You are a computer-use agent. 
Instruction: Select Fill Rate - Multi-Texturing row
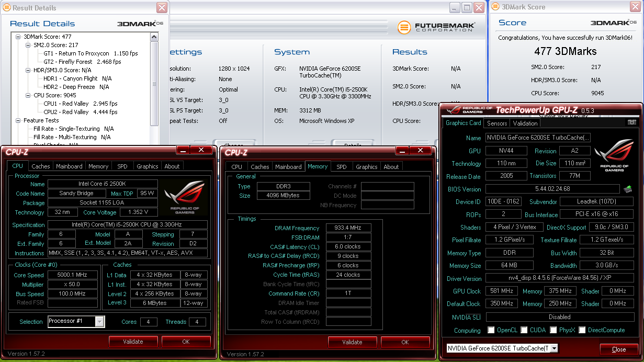[x=72, y=137]
